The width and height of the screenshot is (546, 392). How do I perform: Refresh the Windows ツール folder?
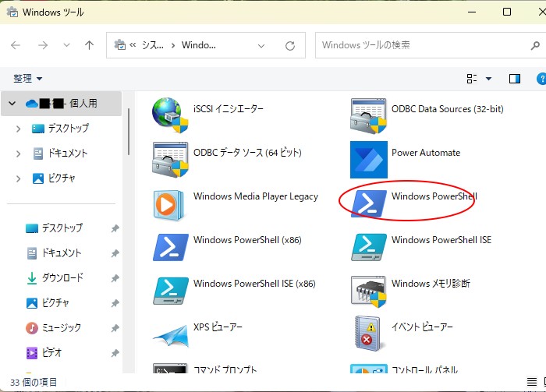(x=290, y=45)
